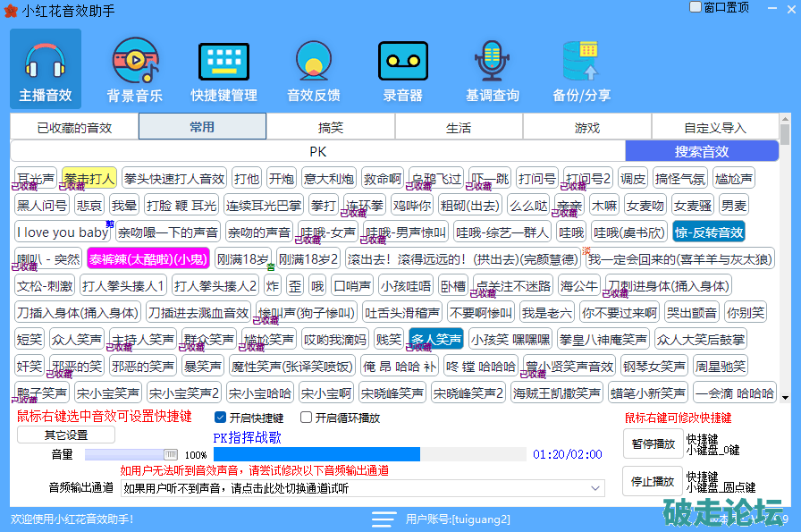
Task: Click the playback progress bar
Action: (369, 454)
